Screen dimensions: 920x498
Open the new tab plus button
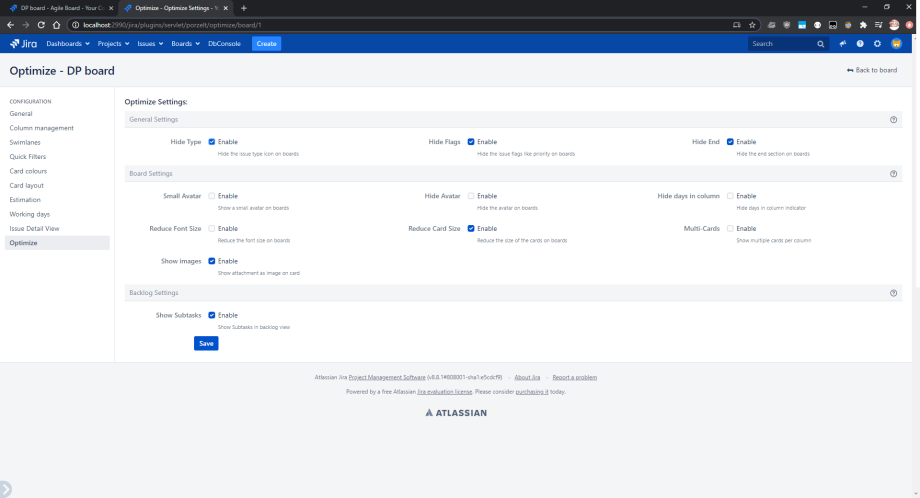tap(243, 8)
